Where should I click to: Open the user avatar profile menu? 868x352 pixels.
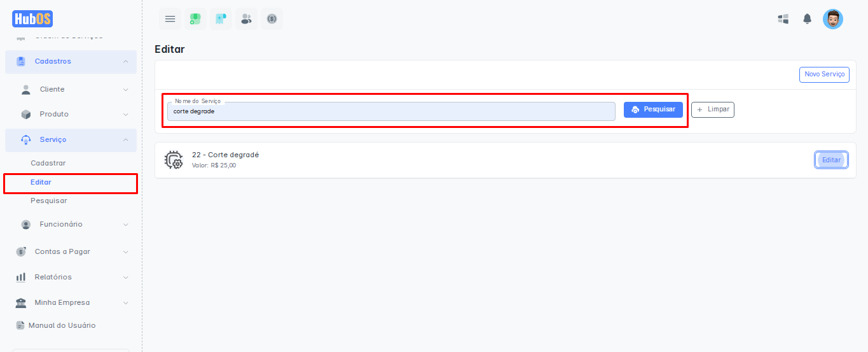tap(832, 19)
